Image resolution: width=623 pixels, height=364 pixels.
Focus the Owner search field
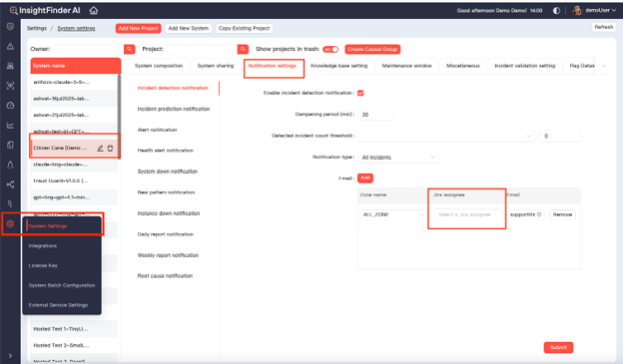89,49
